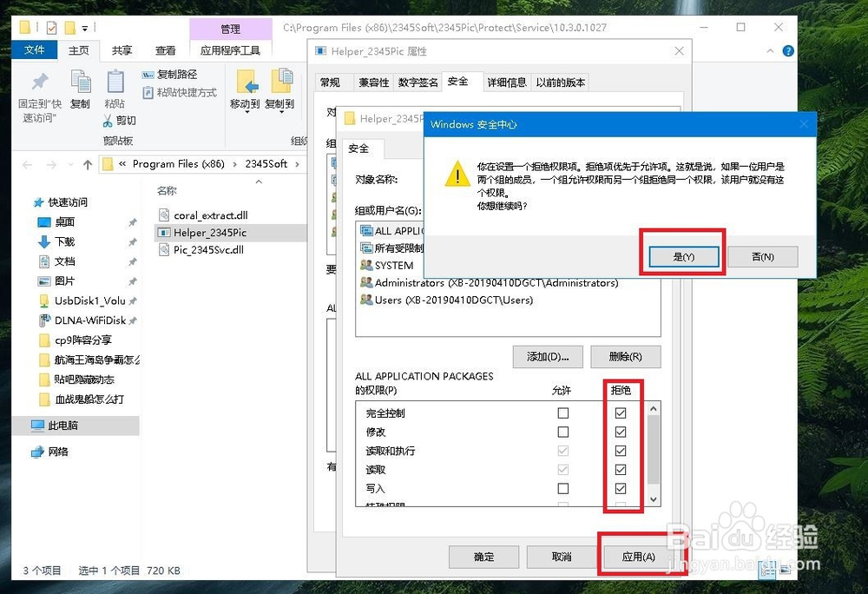Click the Copy to (复制到) icon
The width and height of the screenshot is (868, 594).
pos(281,82)
